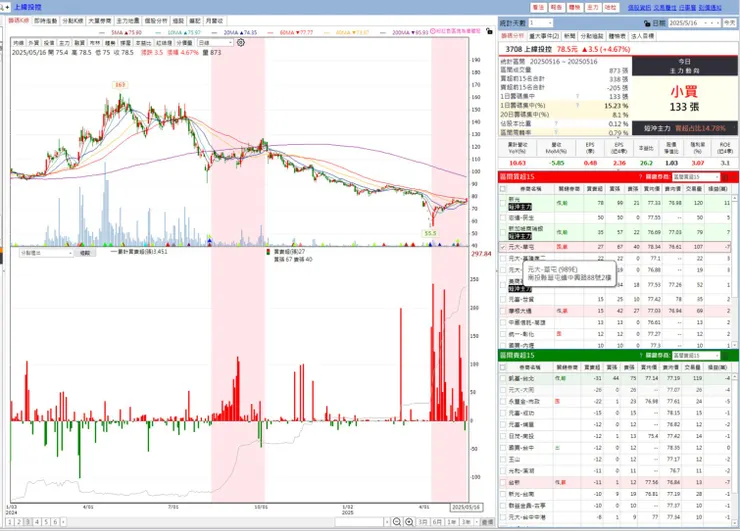Open the 上緯投控 title link

click(27, 7)
